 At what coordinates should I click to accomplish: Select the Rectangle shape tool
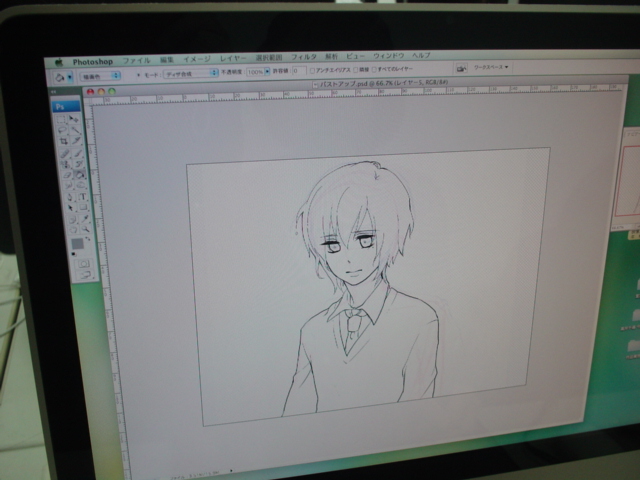tap(83, 207)
